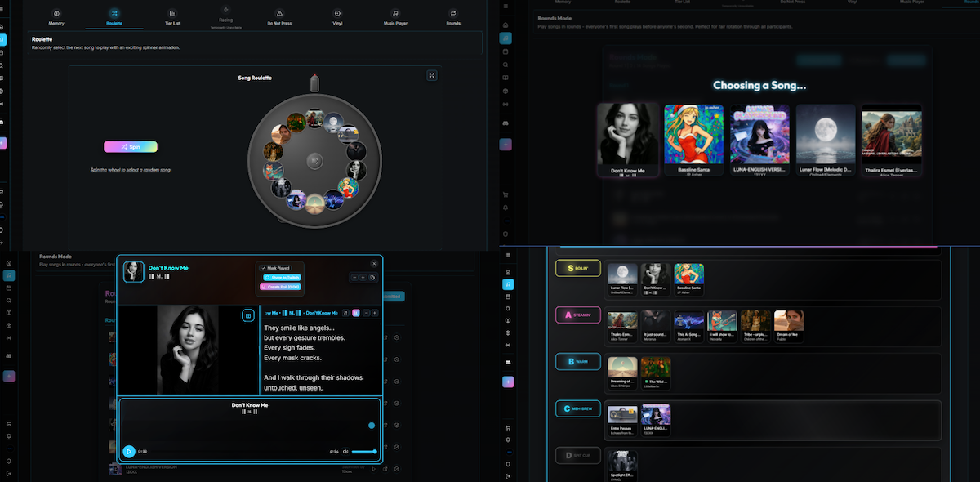This screenshot has height=482, width=980.
Task: Select the Dream of Me thumbnail in A tier
Action: pos(789,324)
